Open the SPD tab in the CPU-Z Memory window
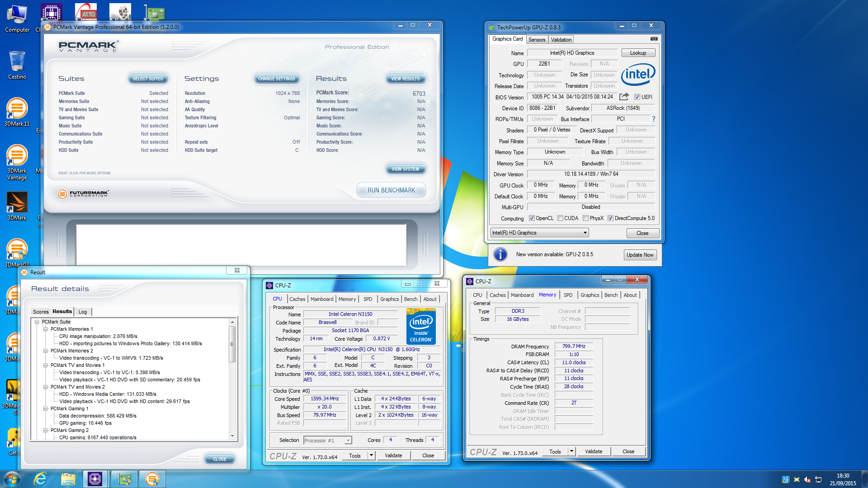Screen dimensions: 868x488 (x=568, y=295)
